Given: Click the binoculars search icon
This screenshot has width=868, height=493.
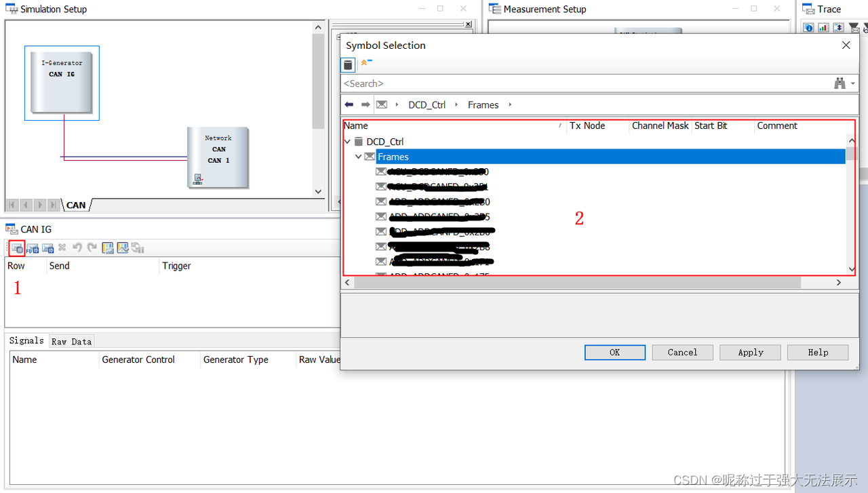Looking at the screenshot, I should [840, 83].
